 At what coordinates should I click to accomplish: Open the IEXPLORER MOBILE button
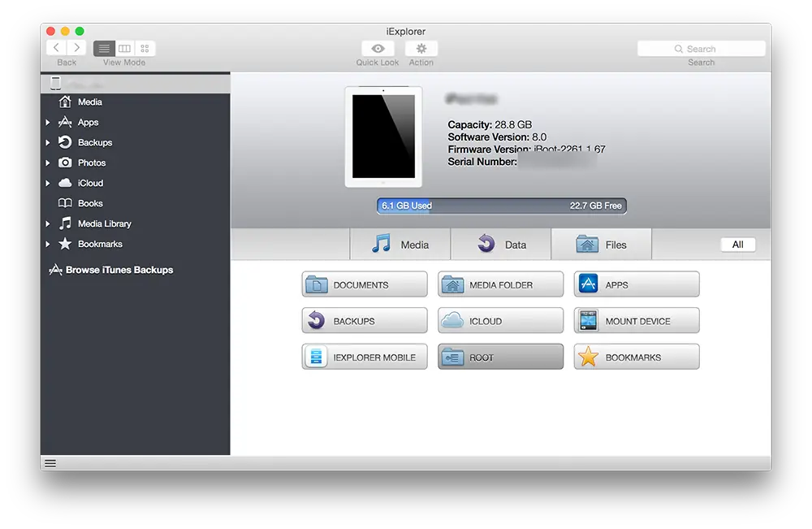[x=365, y=357]
